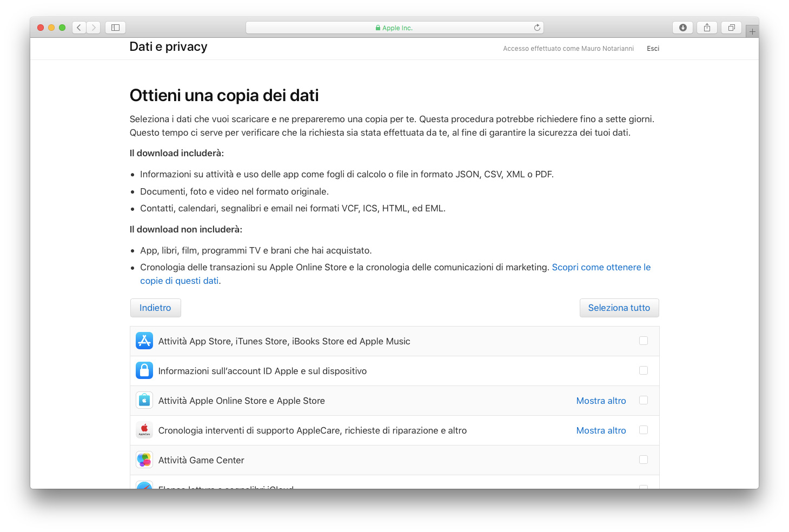Sign out using the Esci link

point(653,49)
